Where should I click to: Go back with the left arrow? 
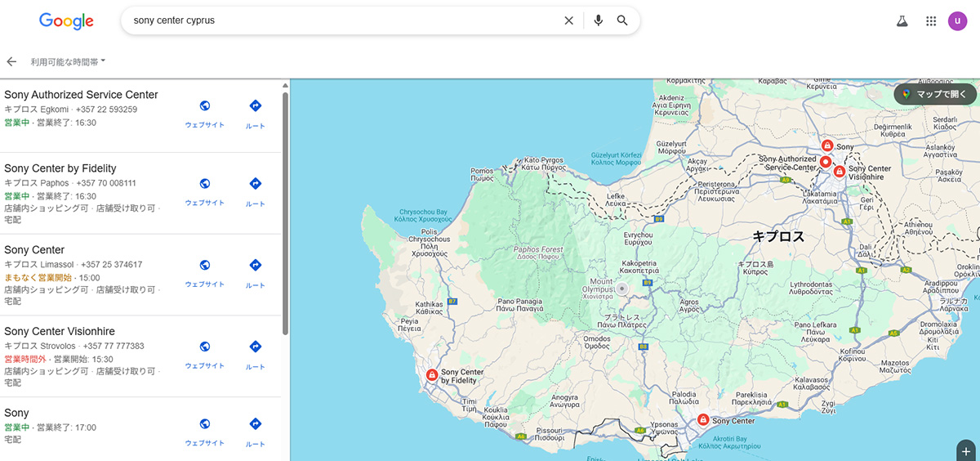(x=11, y=61)
